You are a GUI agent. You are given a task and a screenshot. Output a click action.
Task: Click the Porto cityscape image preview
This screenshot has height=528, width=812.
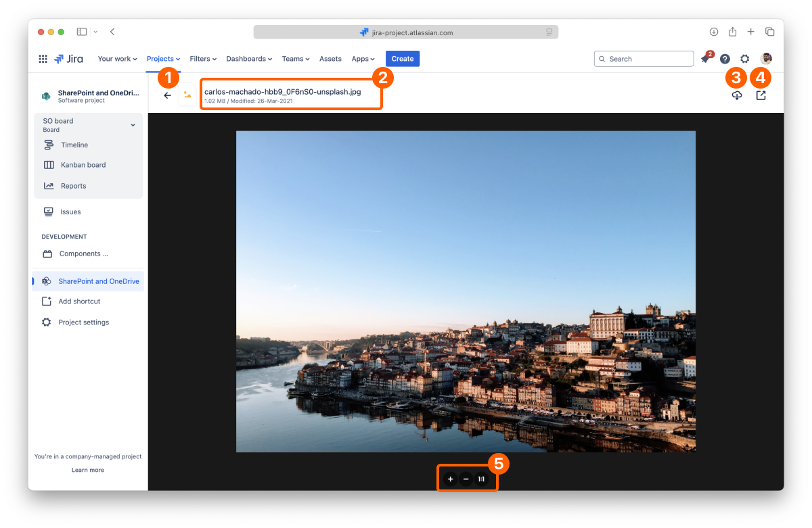click(466, 291)
